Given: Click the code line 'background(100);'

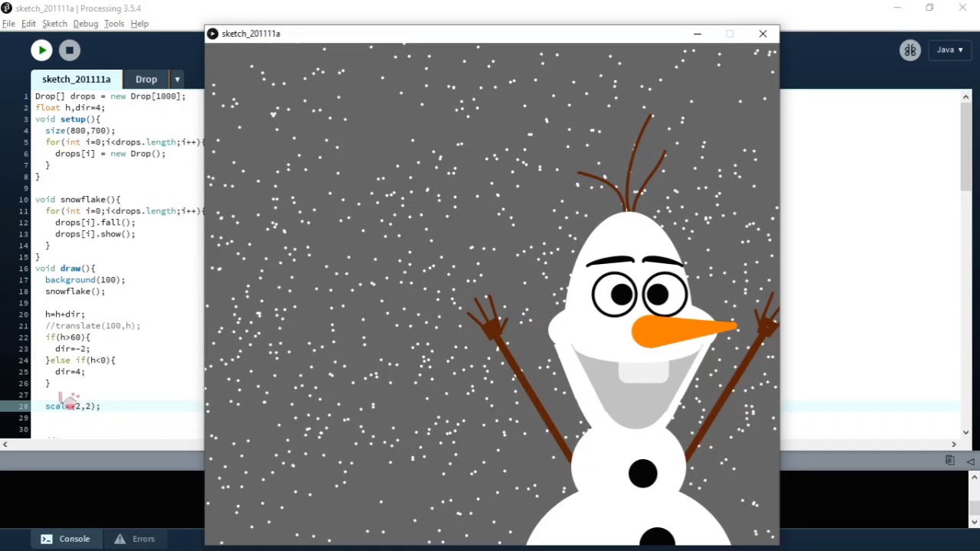Looking at the screenshot, I should pyautogui.click(x=85, y=280).
